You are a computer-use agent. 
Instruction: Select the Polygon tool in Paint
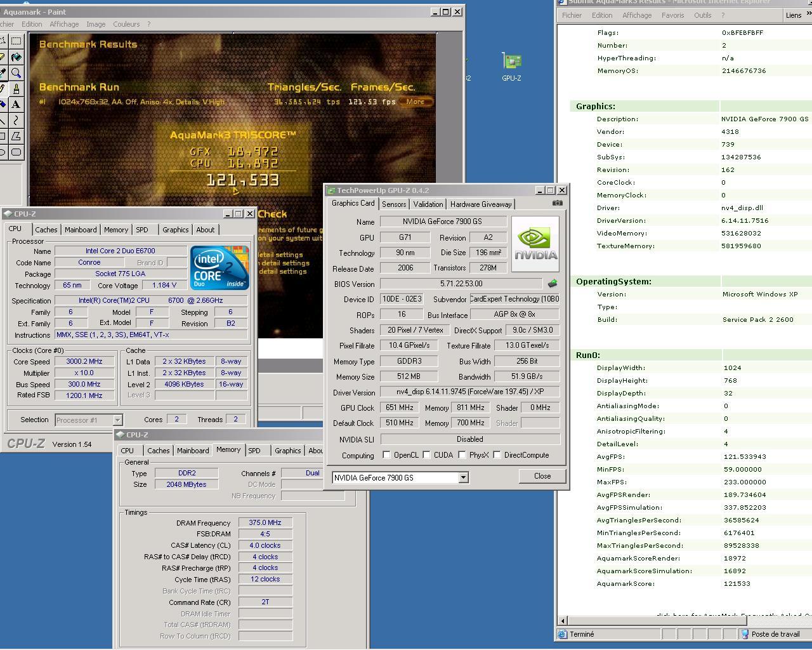pos(16,136)
